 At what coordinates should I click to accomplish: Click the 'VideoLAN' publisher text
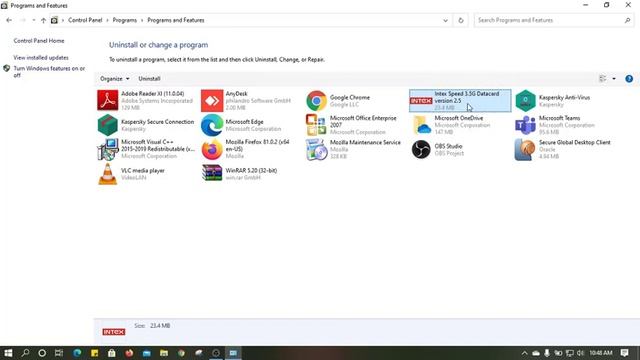(x=133, y=178)
